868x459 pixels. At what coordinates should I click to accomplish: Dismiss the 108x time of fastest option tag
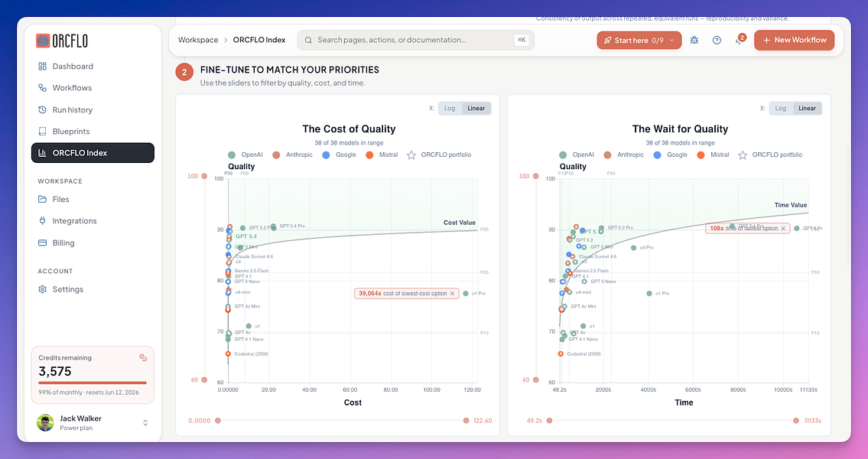(x=783, y=228)
